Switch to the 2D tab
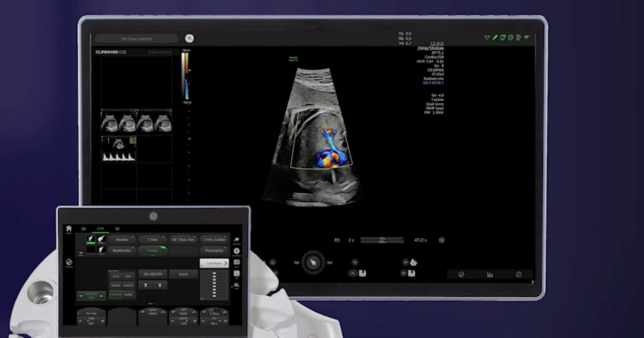The height and width of the screenshot is (338, 644). tap(84, 229)
